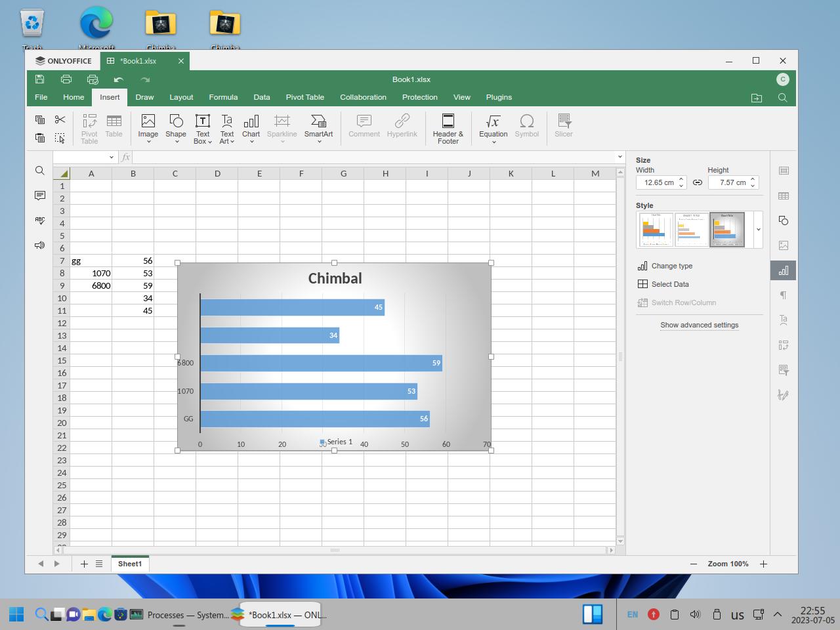
Task: Open the list of sheets button
Action: tap(99, 564)
